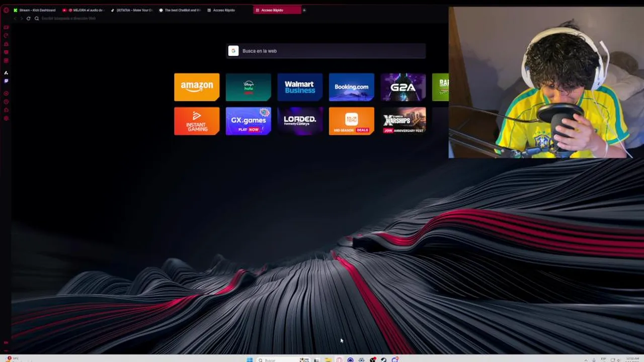This screenshot has height=362, width=644.
Task: Open the Warships Anniversary Fest tile
Action: tap(403, 121)
